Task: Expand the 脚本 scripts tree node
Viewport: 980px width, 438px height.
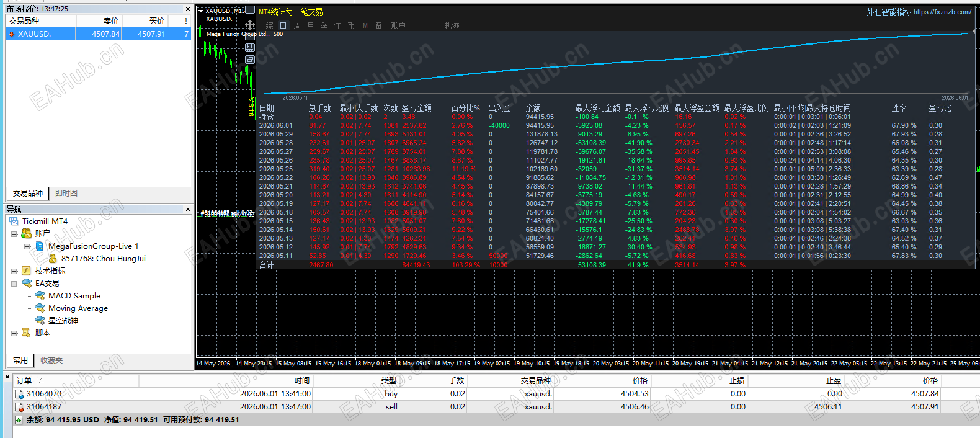Action: [14, 333]
